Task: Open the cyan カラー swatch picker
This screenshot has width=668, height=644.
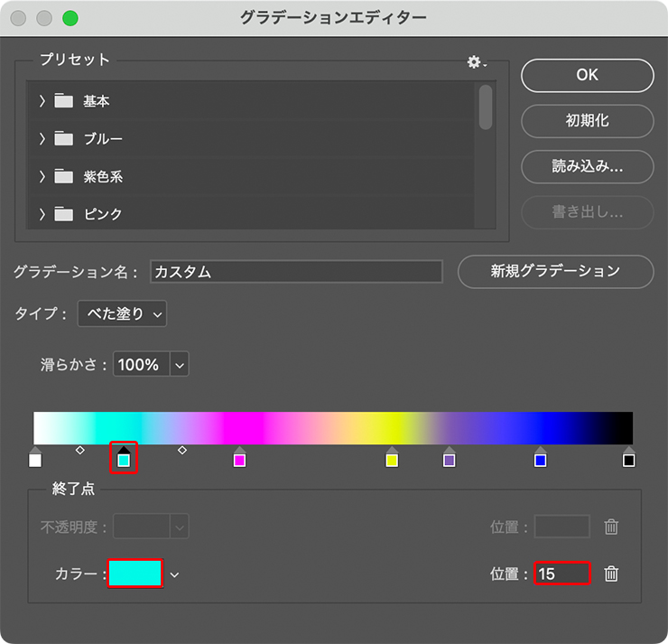Action: (135, 574)
